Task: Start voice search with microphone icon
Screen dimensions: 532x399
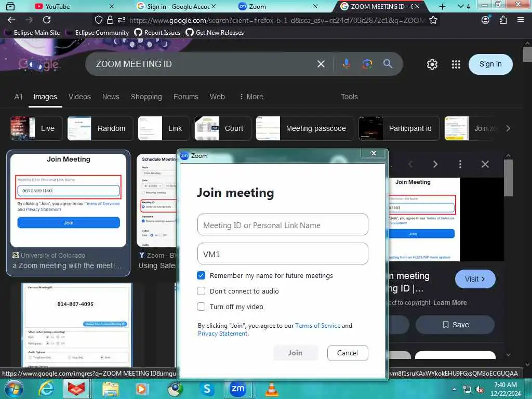Action: point(346,64)
